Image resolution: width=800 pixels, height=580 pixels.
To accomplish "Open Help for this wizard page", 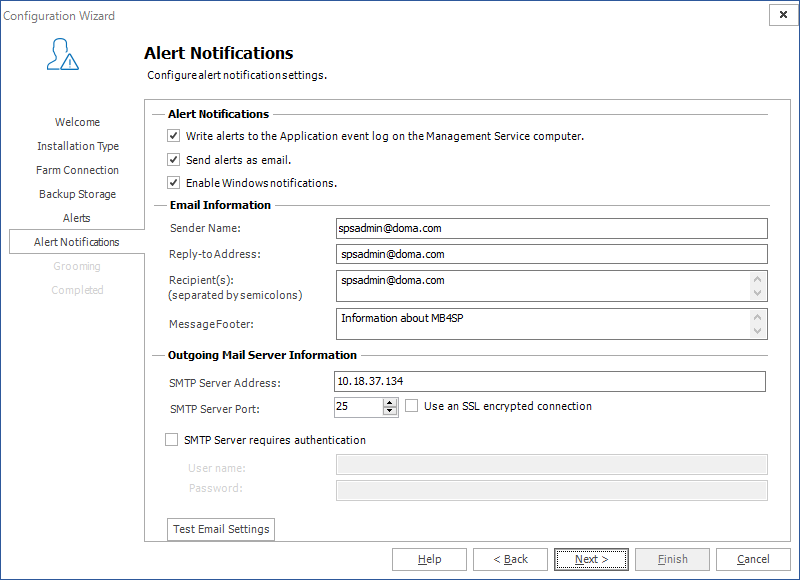I will point(429,559).
